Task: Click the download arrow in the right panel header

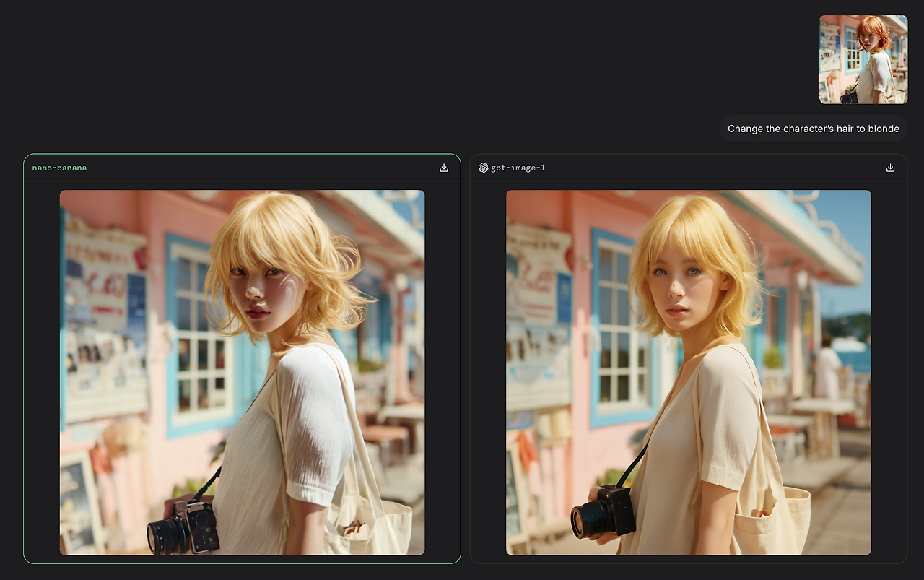Action: click(x=890, y=167)
